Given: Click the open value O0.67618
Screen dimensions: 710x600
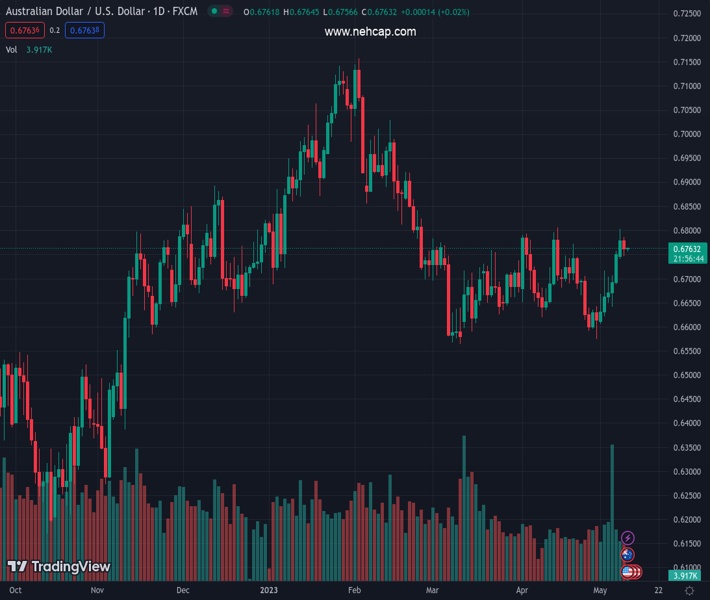Looking at the screenshot, I should pos(261,12).
